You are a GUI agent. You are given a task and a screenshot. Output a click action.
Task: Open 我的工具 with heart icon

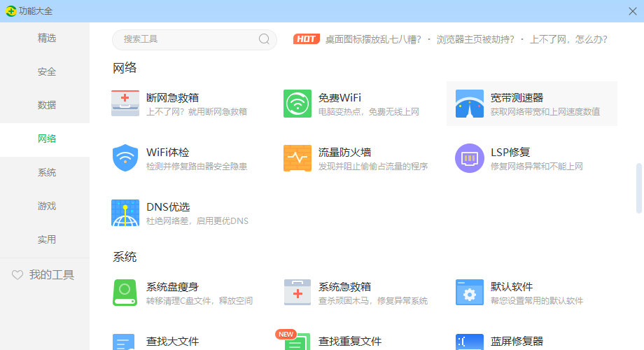coord(43,275)
